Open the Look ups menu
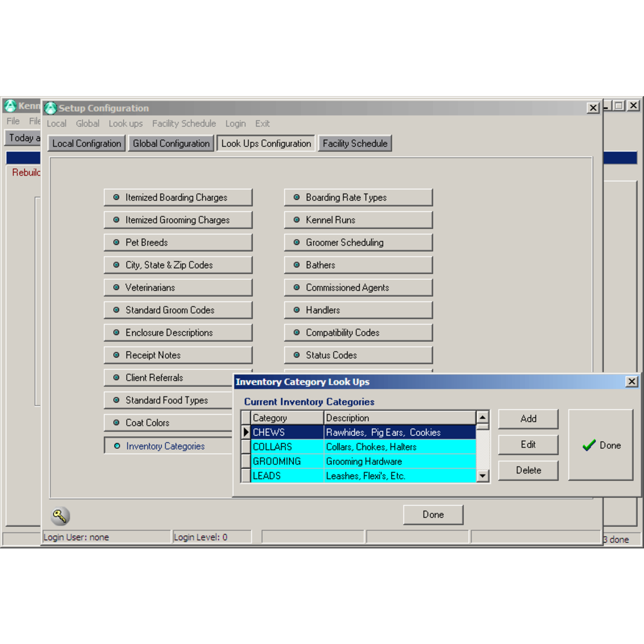Viewport: 644px width, 644px height. coord(125,124)
